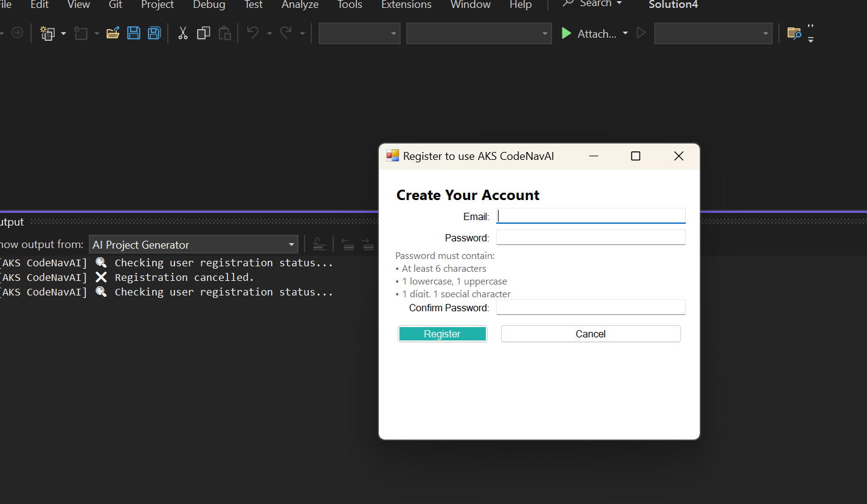Click the teal Register button
This screenshot has height=504, width=867.
pyautogui.click(x=442, y=334)
